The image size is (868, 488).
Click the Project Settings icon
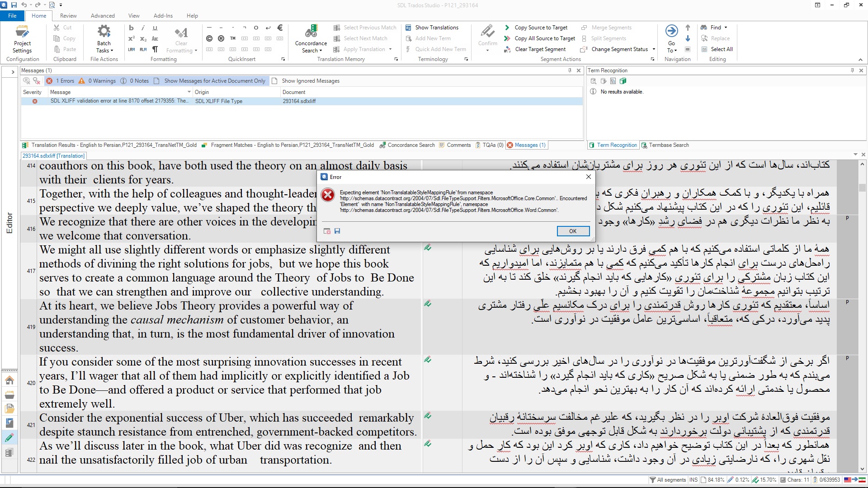click(22, 33)
